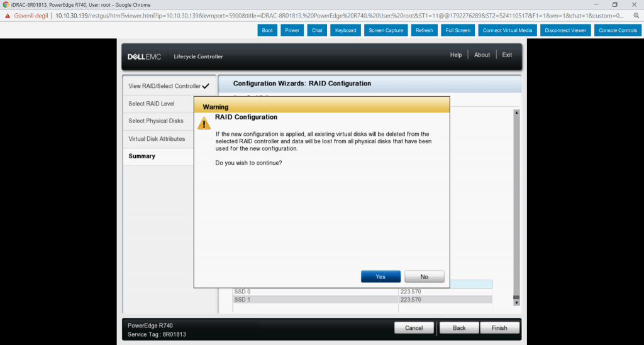Confirm the RAID warning with Yes
Viewport: 644px width, 345px height.
(x=380, y=277)
